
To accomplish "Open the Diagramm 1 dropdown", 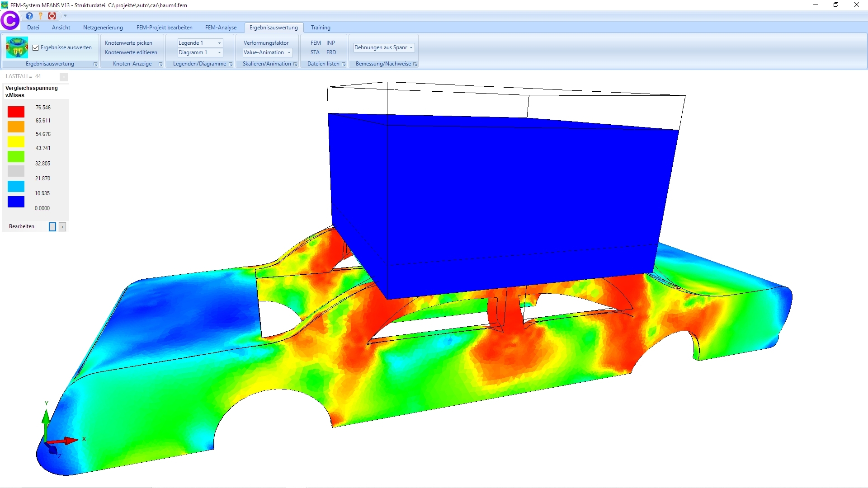I will 220,52.
